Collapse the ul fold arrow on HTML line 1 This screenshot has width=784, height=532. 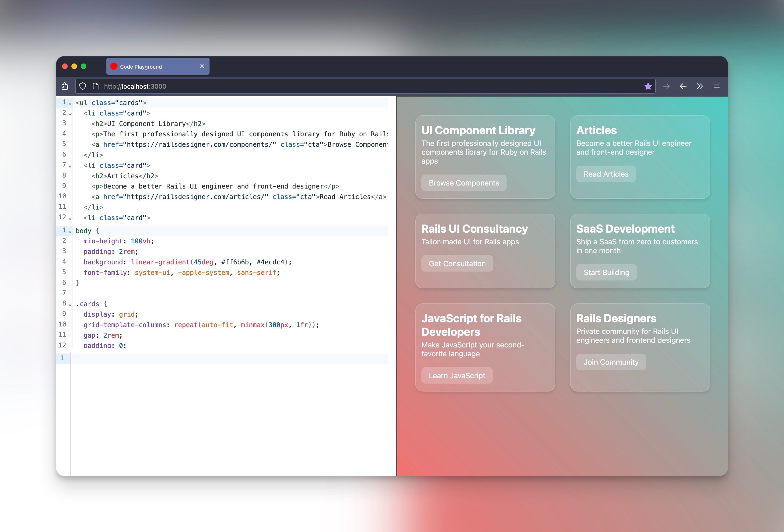(x=70, y=104)
